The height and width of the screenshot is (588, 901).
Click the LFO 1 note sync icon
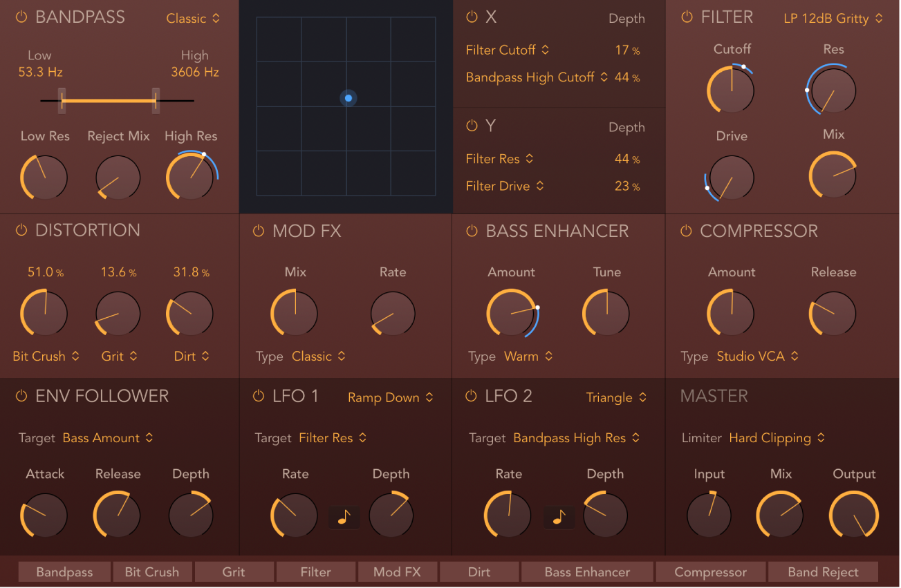click(x=344, y=517)
